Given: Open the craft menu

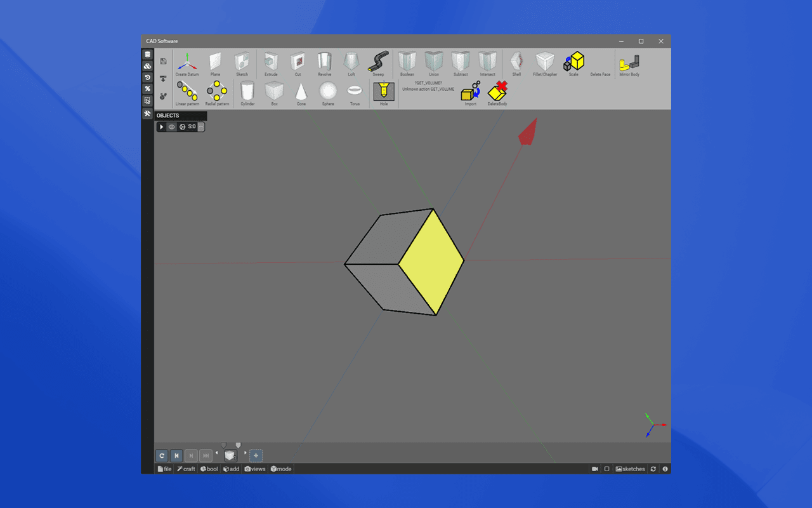Looking at the screenshot, I should (186, 469).
